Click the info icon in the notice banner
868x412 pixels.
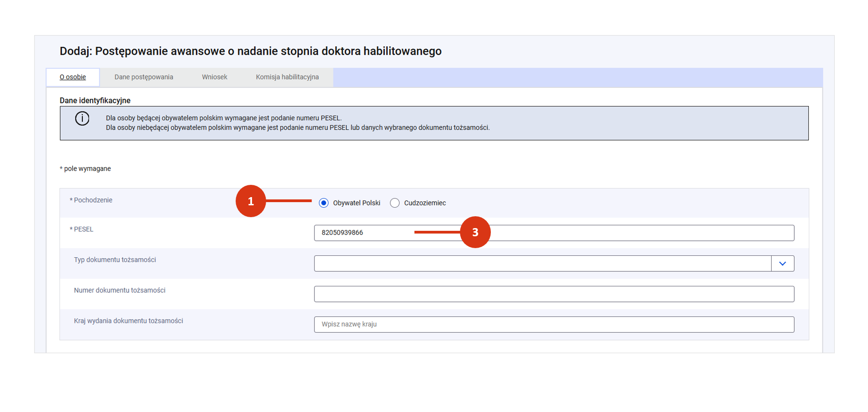(82, 119)
